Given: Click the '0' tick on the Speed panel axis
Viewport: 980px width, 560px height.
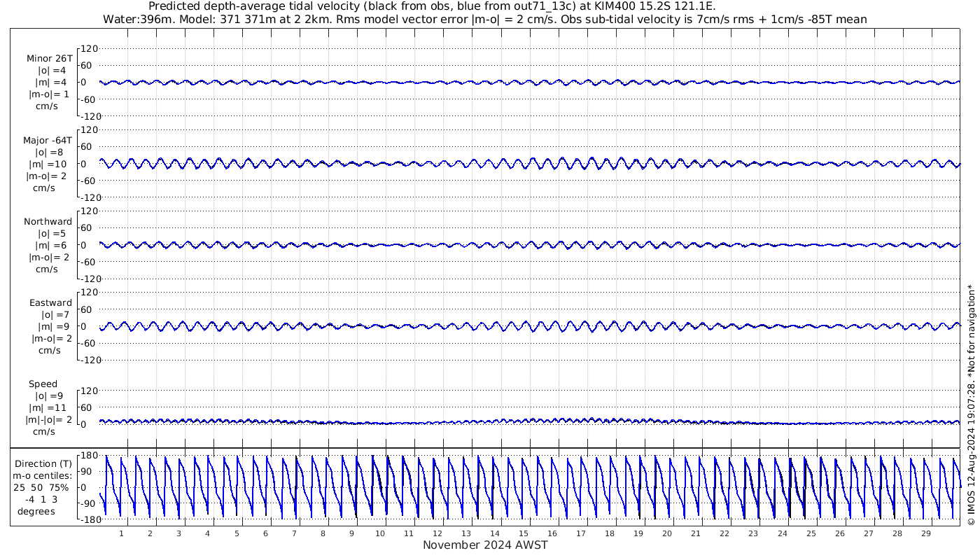Looking at the screenshot, I should coord(83,424).
